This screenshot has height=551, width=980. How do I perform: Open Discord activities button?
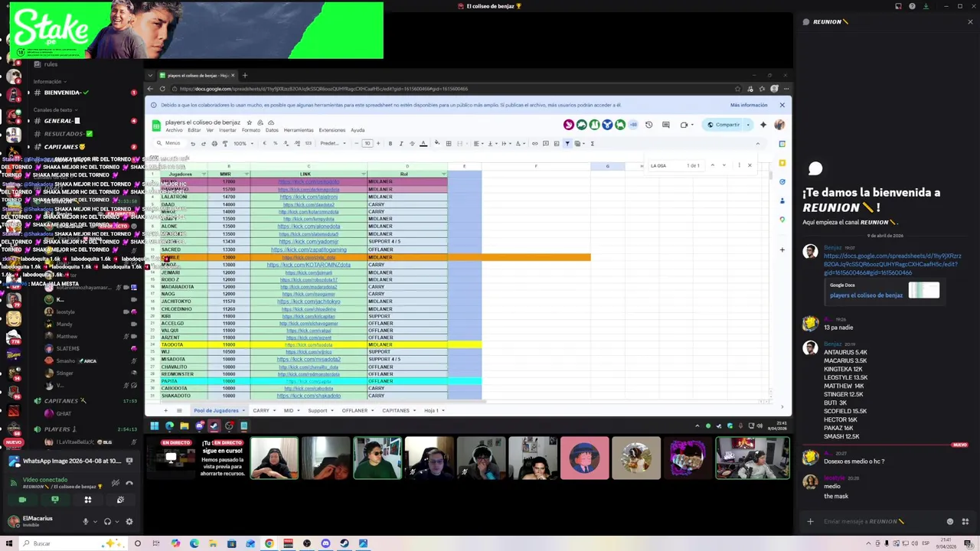(87, 500)
